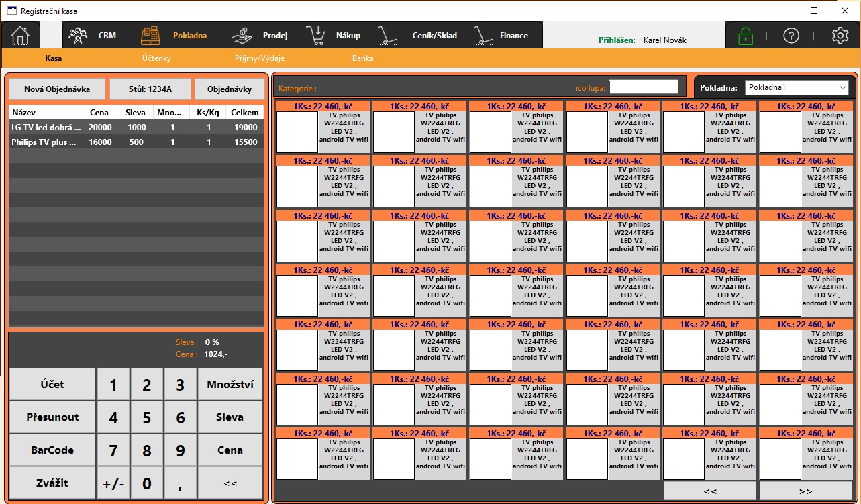Click the Nákup shopping cart icon
This screenshot has height=504, width=861.
pyautogui.click(x=316, y=36)
